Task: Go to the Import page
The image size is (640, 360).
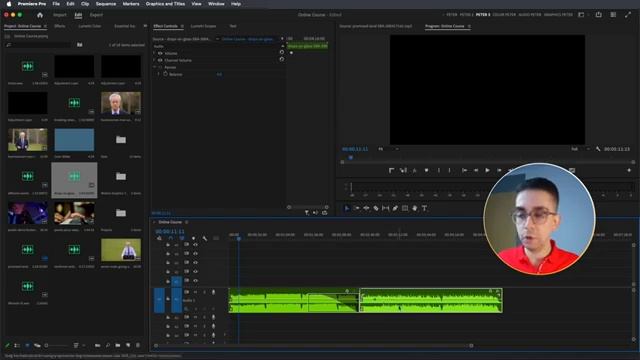Action: (60, 15)
